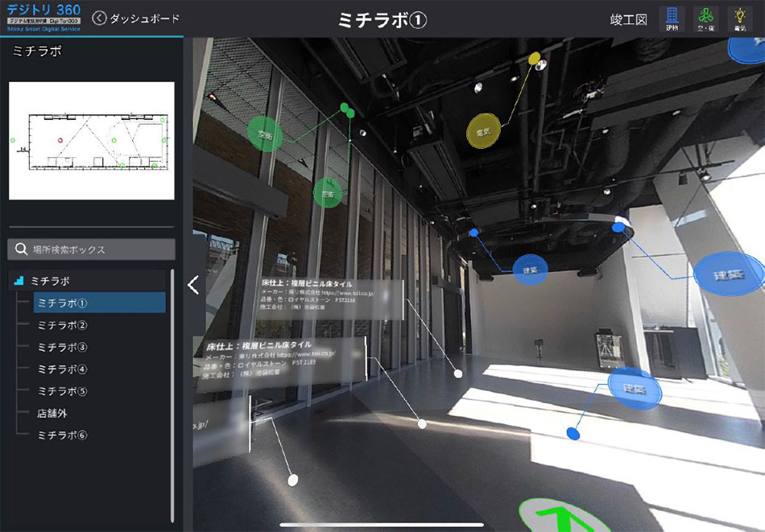Click the floor plan thumbnail preview
This screenshot has width=765, height=532.
click(91, 141)
